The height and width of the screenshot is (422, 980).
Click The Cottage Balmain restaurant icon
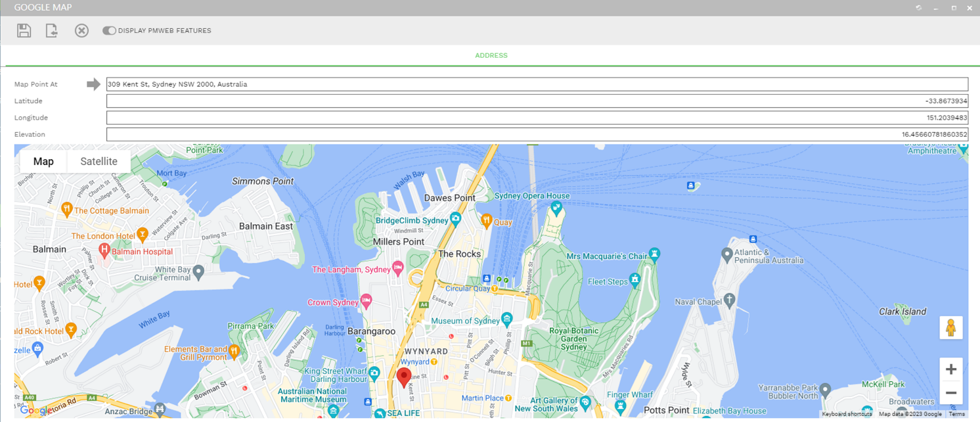click(x=66, y=210)
